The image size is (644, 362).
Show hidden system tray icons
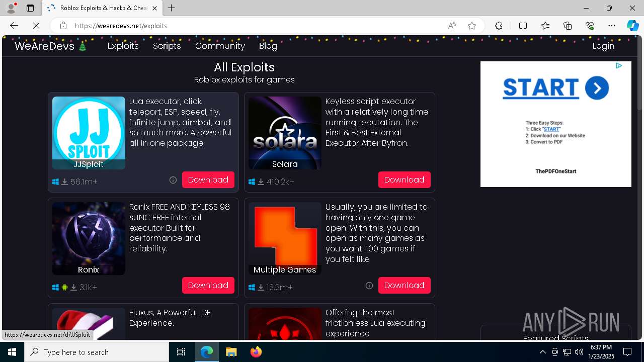click(542, 352)
